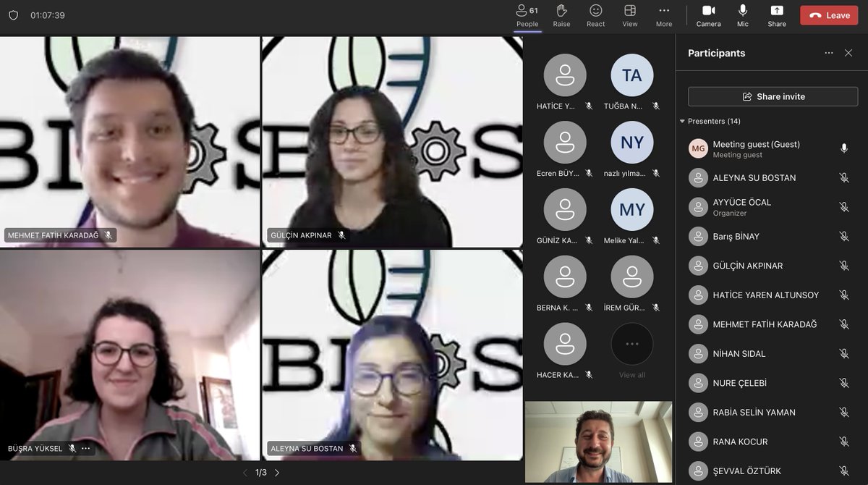868x485 pixels.
Task: Open View all participants tile
Action: tap(632, 351)
